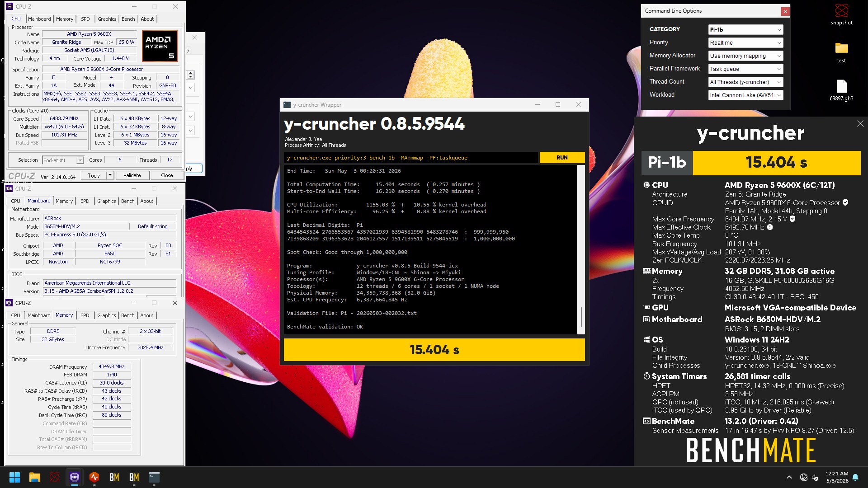This screenshot has height=488, width=868.
Task: Click the Tools button in CPU-Z
Action: tap(94, 175)
